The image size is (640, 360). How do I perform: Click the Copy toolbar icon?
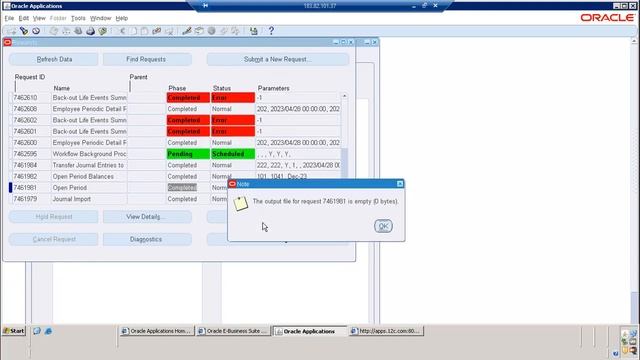coord(133,31)
